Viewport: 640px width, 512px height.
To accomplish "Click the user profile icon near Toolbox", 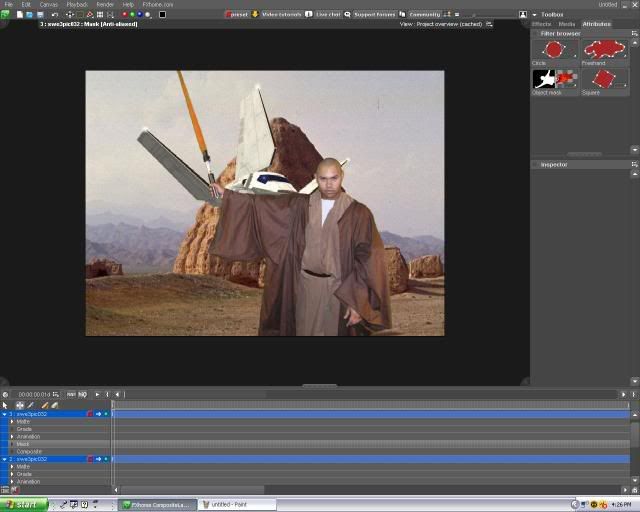I will (523, 15).
